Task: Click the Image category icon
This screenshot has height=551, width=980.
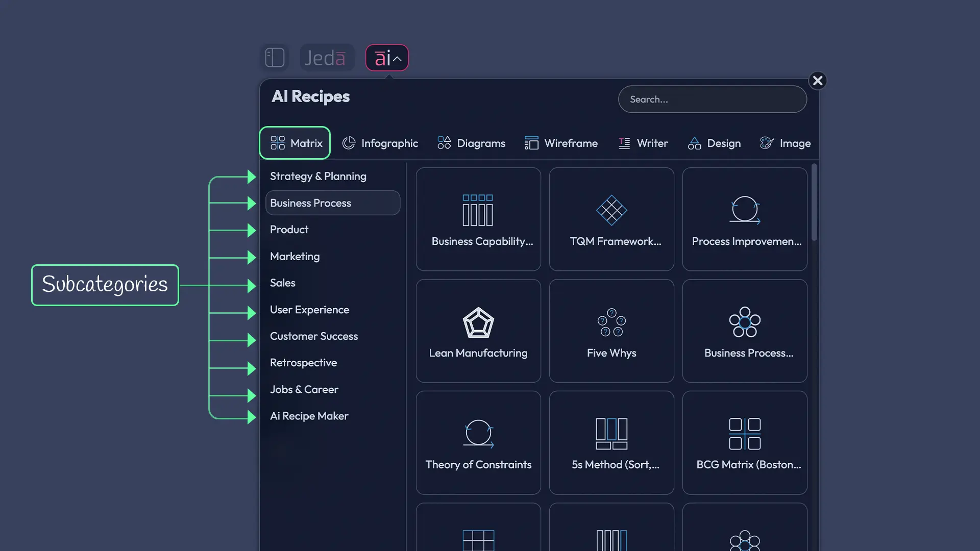Action: 766,143
